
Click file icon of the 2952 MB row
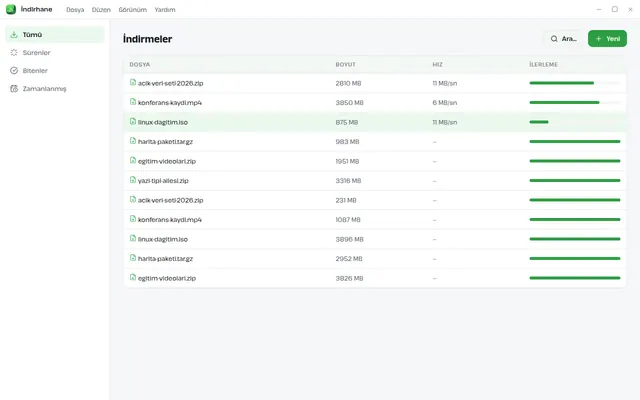point(133,258)
